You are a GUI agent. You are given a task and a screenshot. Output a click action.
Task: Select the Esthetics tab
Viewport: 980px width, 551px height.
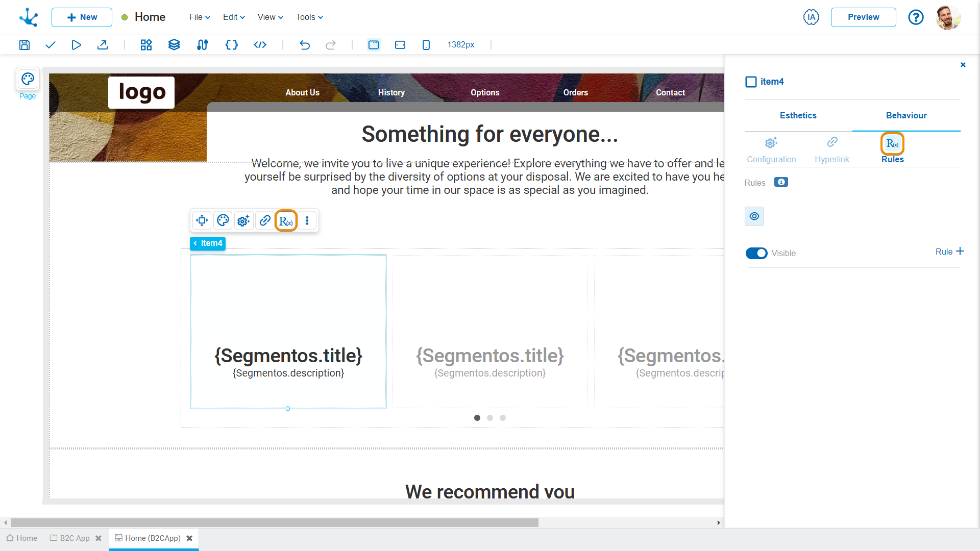(798, 116)
